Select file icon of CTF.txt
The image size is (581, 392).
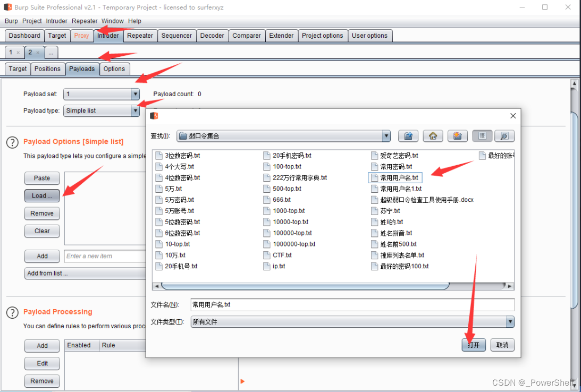[x=267, y=255]
